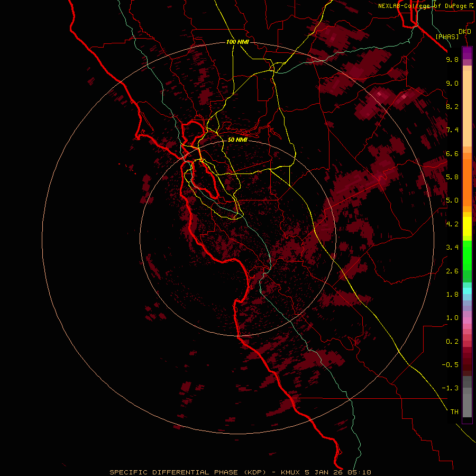The width and height of the screenshot is (476, 476).
Task: Click the 100 NMI range ring label
Action: tap(237, 42)
